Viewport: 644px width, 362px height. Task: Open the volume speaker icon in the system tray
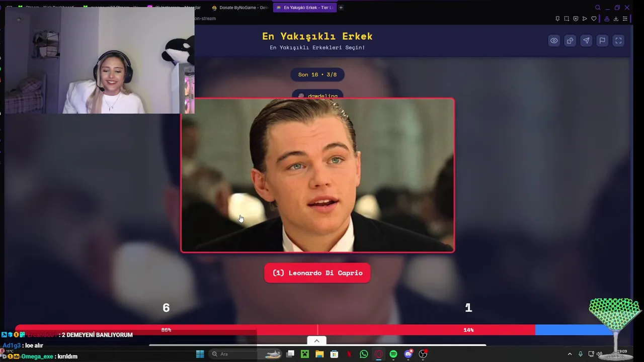coord(599,354)
